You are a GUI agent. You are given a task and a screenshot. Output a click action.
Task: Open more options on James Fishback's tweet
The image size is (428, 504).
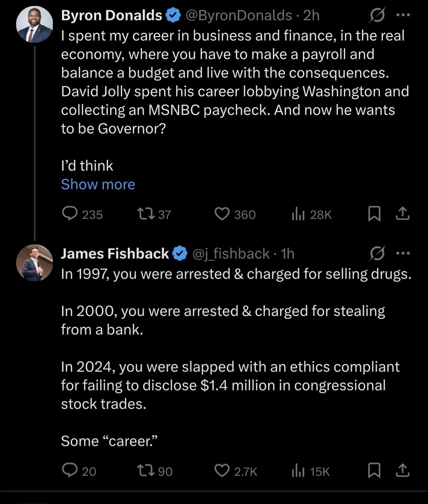(x=403, y=254)
